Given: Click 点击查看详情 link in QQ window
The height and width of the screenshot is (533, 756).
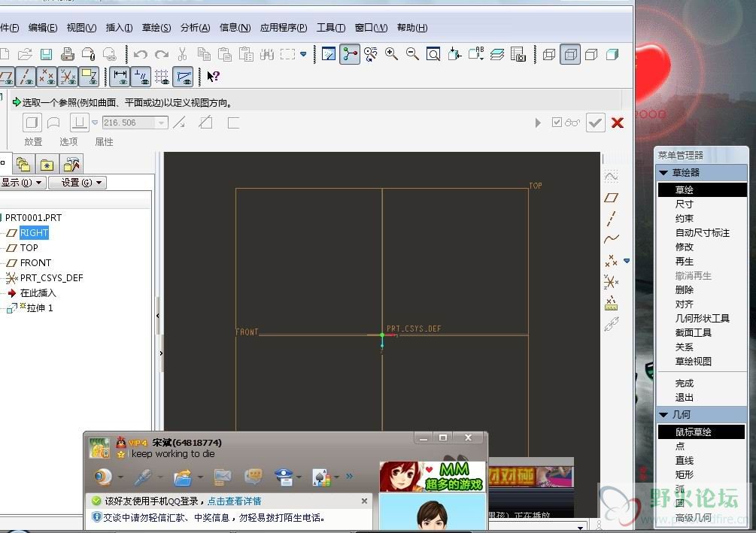Looking at the screenshot, I should pyautogui.click(x=234, y=501).
